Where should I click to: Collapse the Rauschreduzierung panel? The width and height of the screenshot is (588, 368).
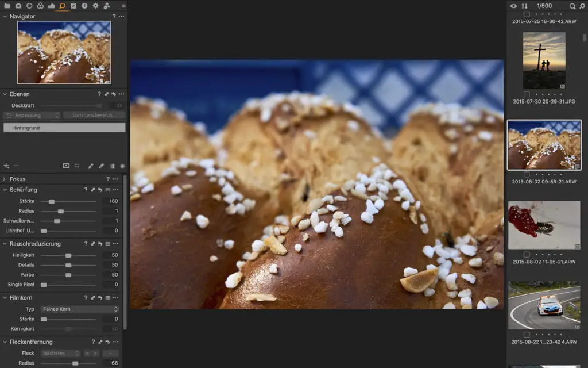point(5,244)
